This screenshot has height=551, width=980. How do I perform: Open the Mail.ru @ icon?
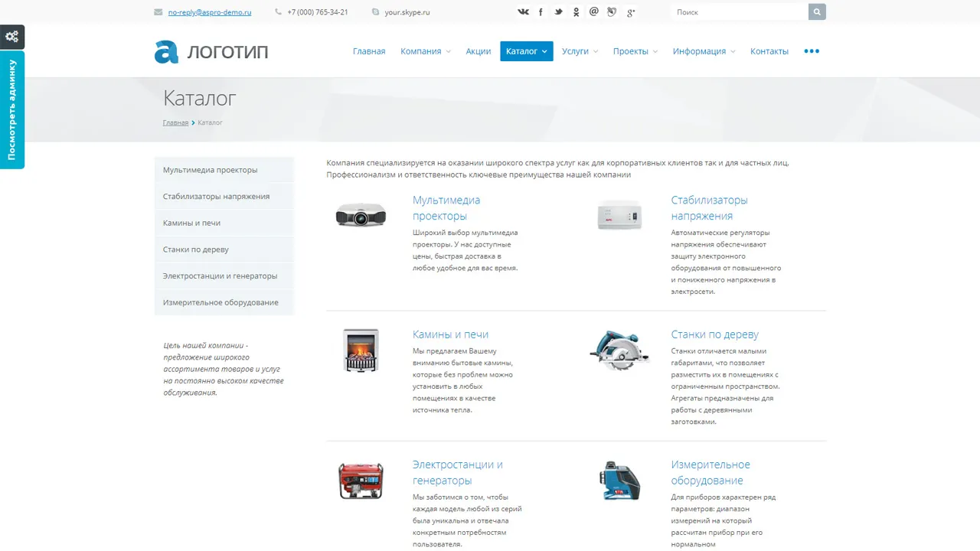click(593, 12)
